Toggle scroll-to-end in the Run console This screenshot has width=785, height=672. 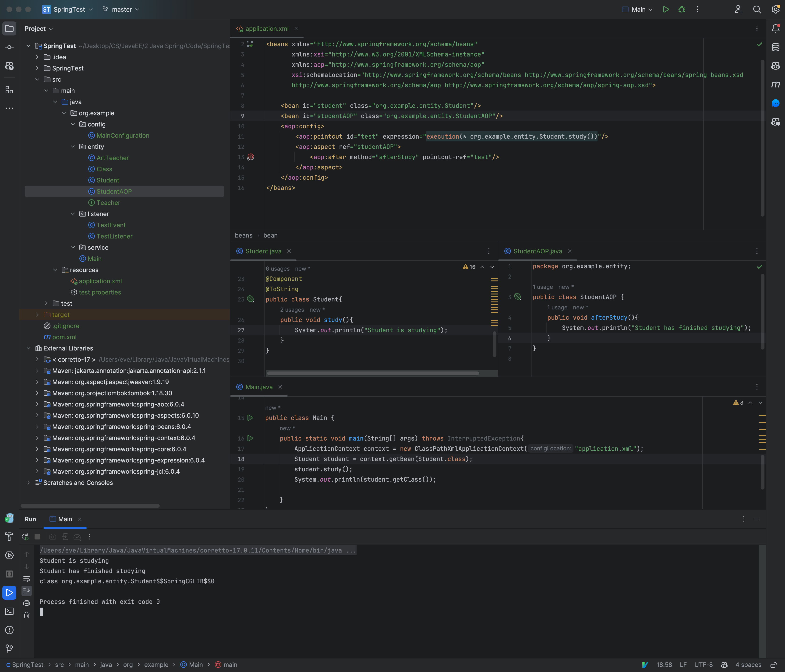(27, 591)
